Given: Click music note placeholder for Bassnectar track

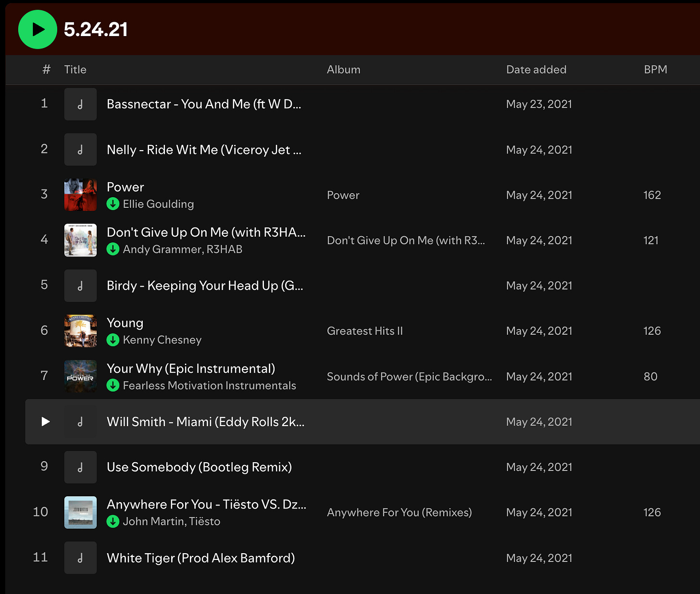Looking at the screenshot, I should click(80, 104).
